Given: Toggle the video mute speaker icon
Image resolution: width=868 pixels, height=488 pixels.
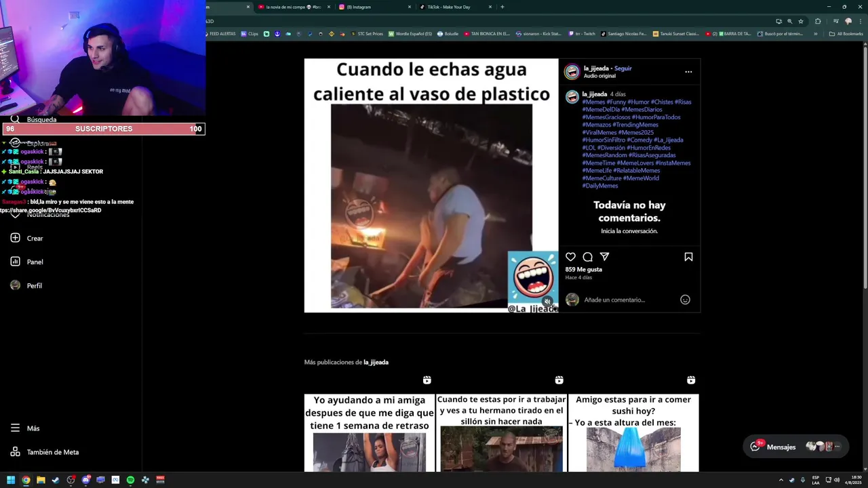Looking at the screenshot, I should [547, 302].
